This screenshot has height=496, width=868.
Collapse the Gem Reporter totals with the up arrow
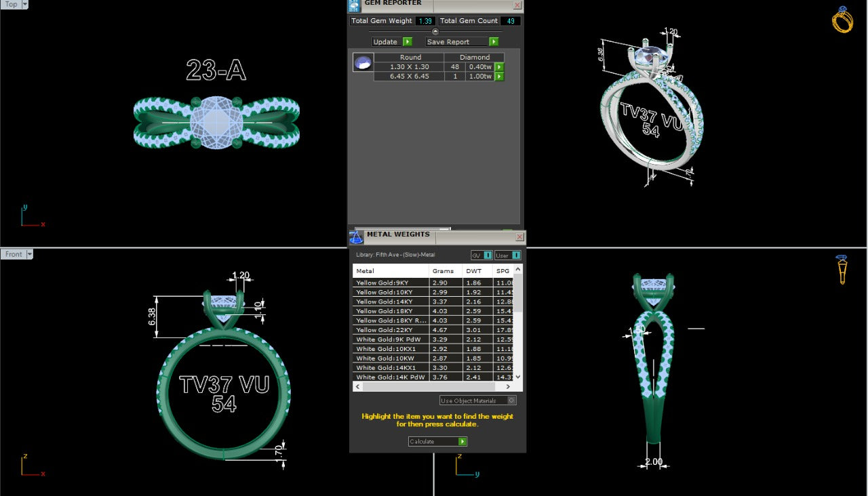(435, 31)
